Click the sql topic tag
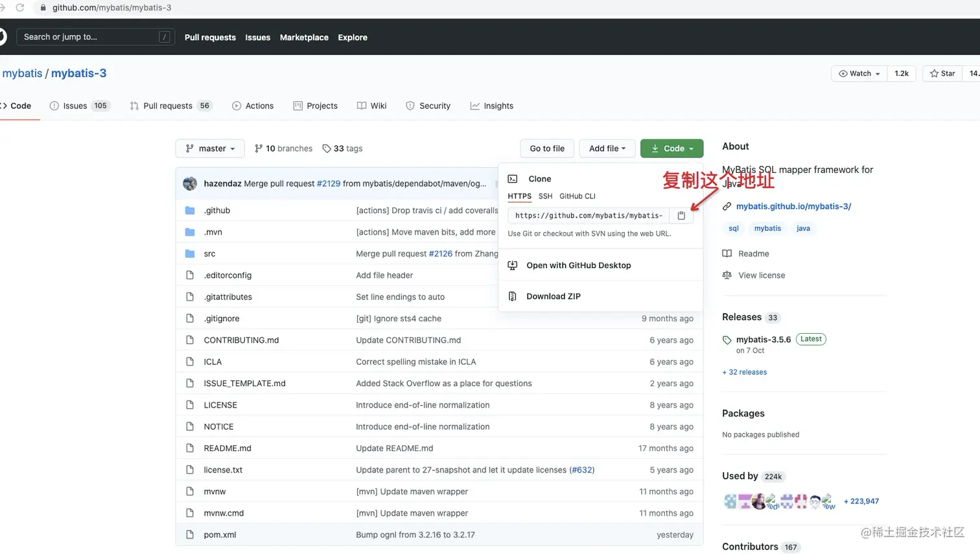Image resolution: width=980 pixels, height=554 pixels. tap(734, 228)
